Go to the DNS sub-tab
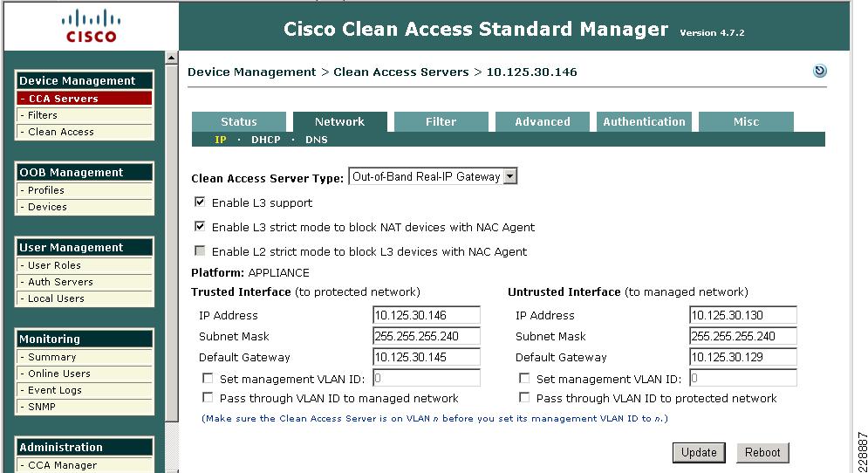 tap(317, 140)
